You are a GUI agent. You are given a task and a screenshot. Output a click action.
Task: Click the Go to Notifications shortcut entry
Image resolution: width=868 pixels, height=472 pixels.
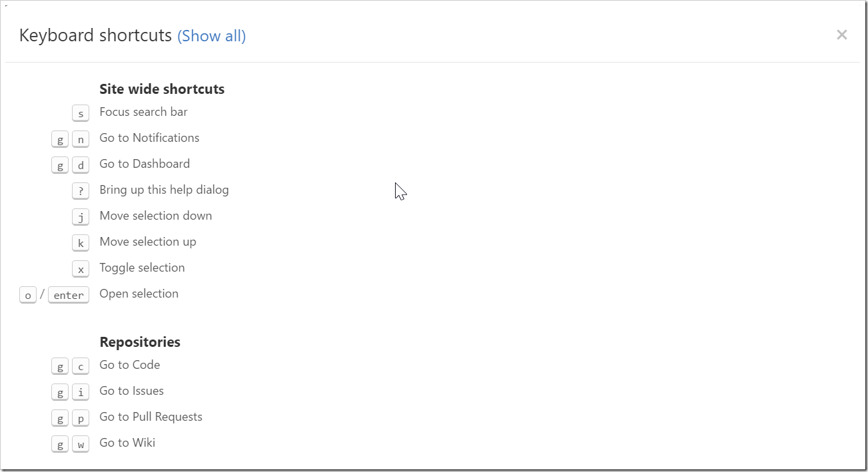pyautogui.click(x=149, y=138)
